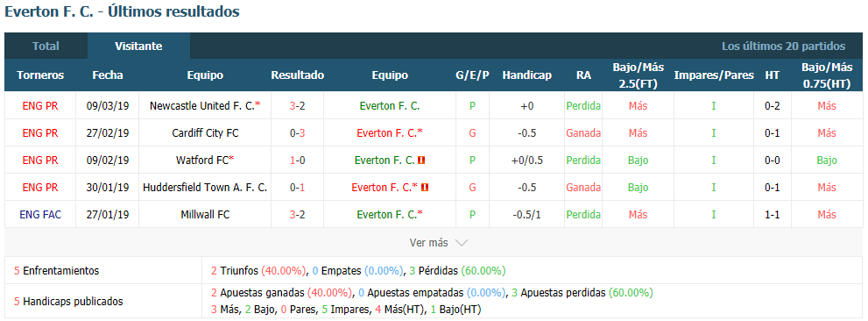Screen dimensions: 868x321
Task: Open Huddersfield Town A. F. C. link
Action: (x=205, y=188)
